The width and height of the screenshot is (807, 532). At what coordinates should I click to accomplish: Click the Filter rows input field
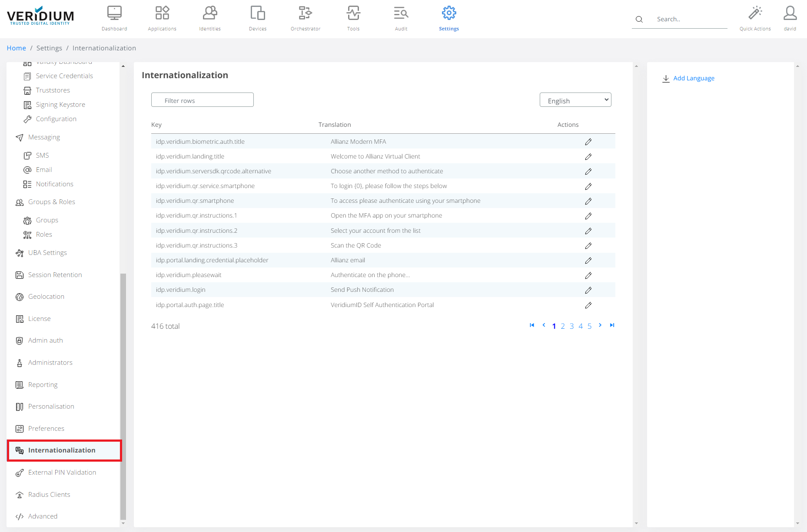[203, 100]
